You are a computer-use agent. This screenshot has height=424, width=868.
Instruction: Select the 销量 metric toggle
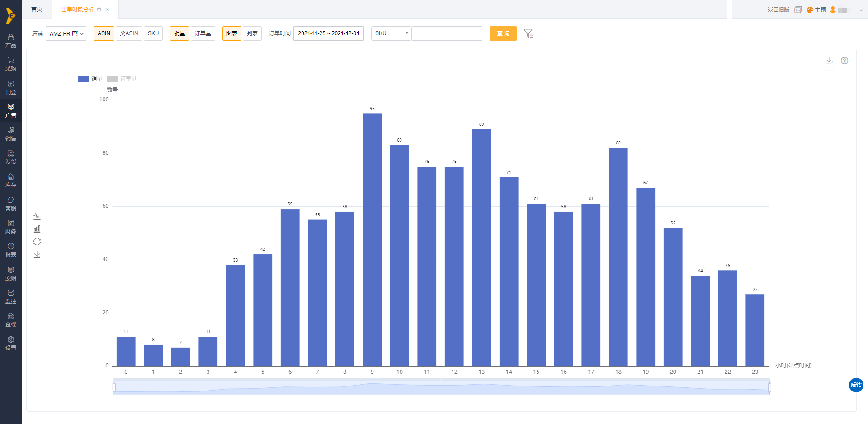click(x=179, y=33)
